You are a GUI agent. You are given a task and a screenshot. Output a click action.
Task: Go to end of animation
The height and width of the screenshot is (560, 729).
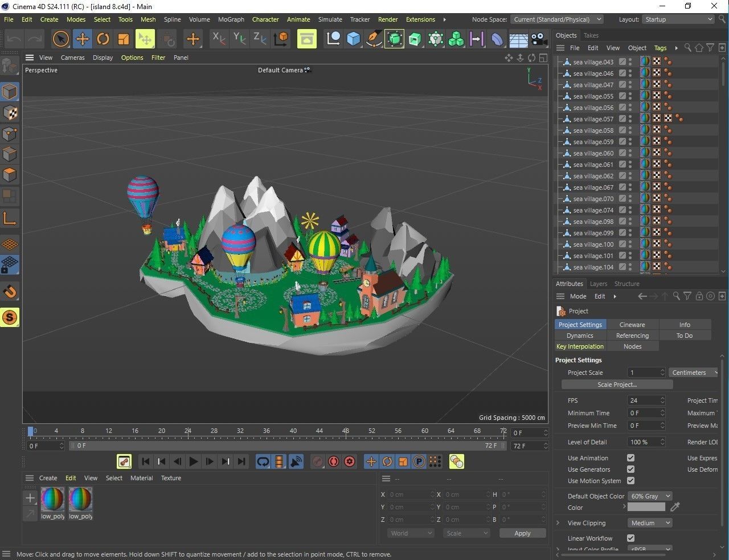click(241, 461)
